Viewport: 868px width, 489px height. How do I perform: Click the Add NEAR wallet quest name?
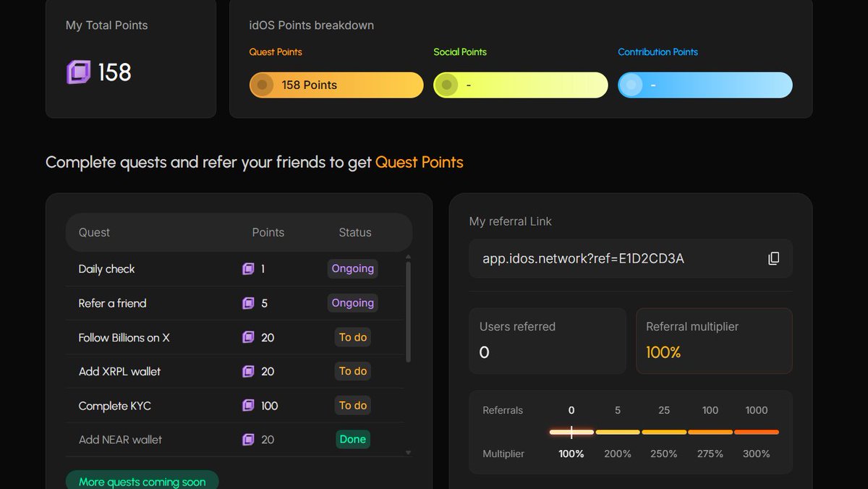(x=120, y=439)
